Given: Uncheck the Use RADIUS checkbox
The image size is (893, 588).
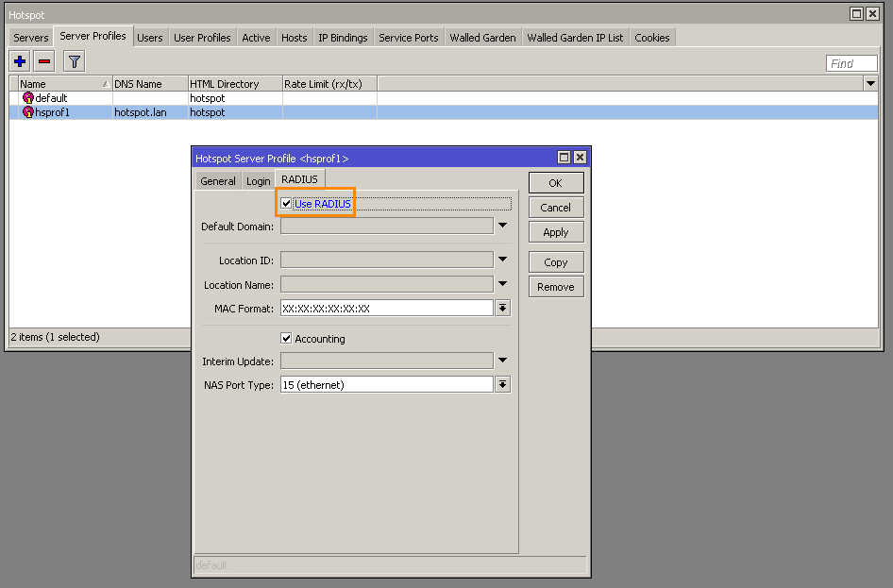Looking at the screenshot, I should 287,204.
